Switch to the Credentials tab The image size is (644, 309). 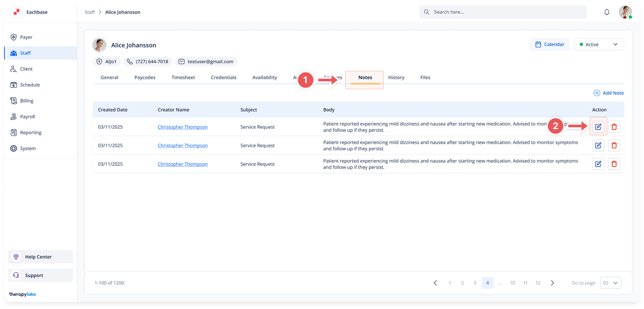224,78
